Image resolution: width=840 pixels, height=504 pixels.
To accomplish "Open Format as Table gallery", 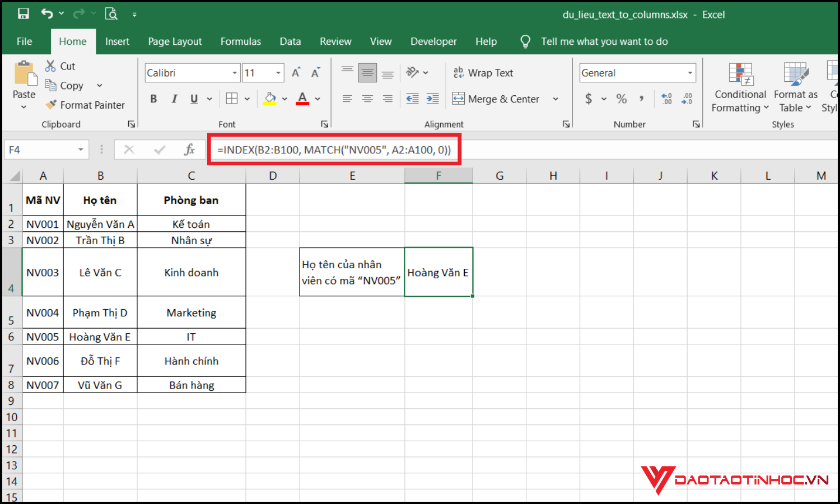I will click(x=795, y=87).
